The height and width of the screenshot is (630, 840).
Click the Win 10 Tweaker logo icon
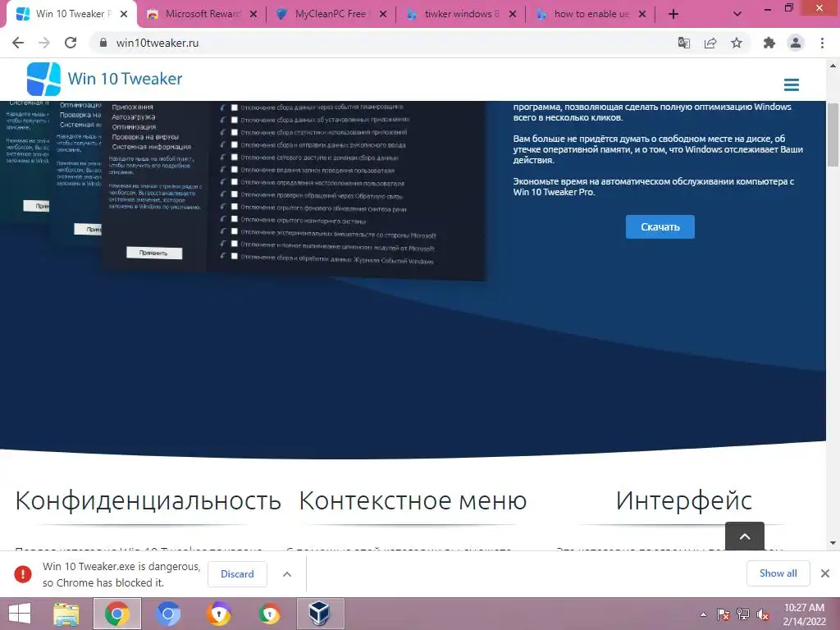click(x=43, y=79)
